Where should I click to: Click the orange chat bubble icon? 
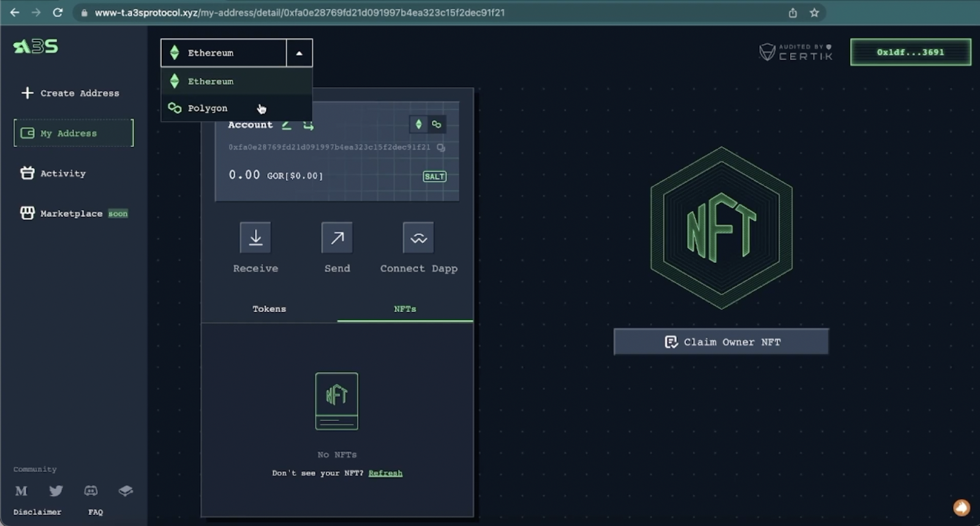tap(962, 508)
